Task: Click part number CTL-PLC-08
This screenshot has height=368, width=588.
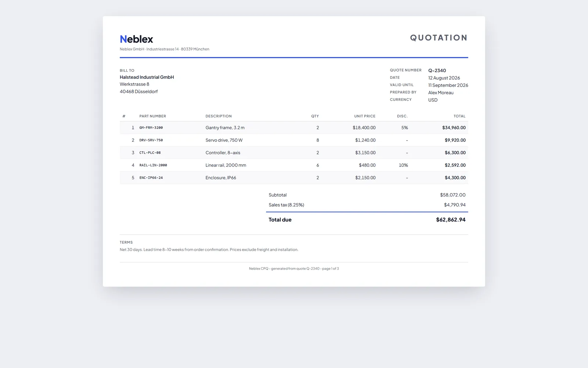Action: [x=150, y=153]
